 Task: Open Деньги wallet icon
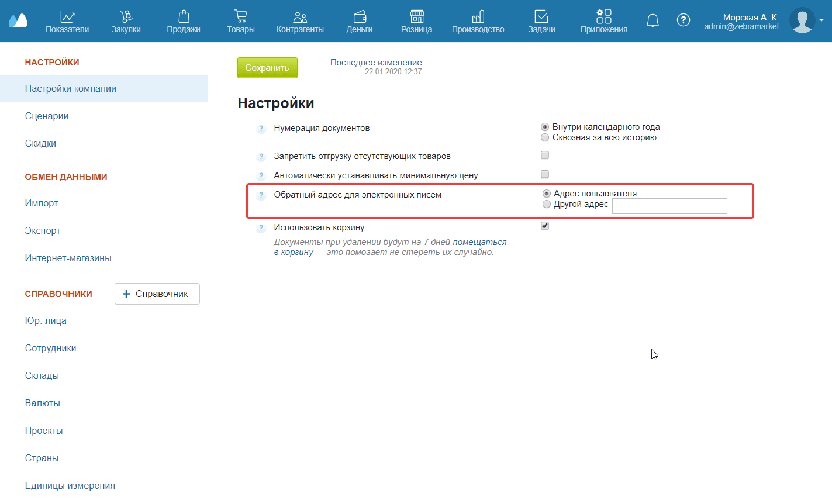click(359, 16)
